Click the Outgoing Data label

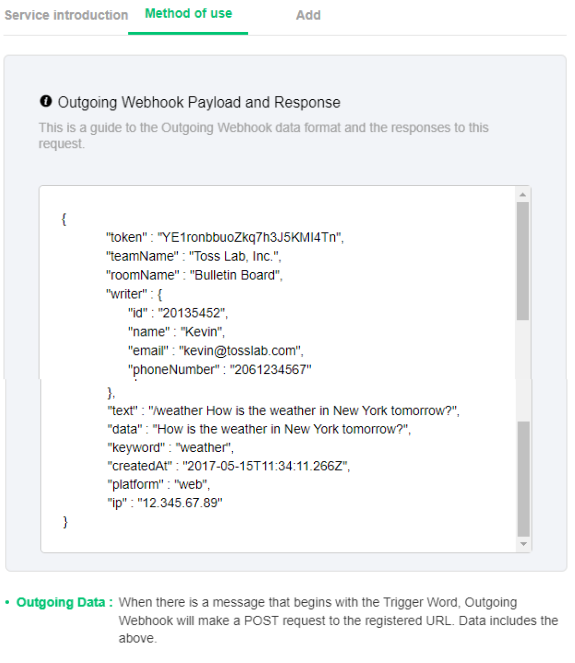(64, 602)
